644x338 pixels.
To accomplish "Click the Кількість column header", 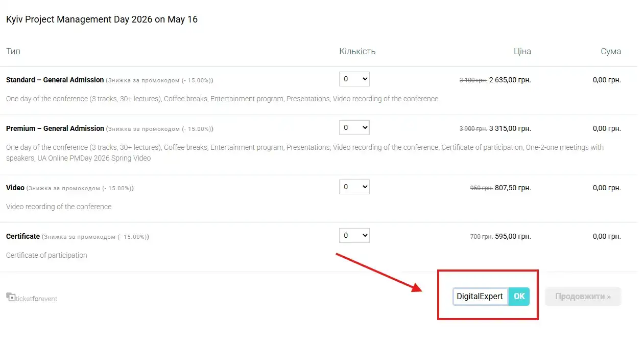I will coord(357,51).
